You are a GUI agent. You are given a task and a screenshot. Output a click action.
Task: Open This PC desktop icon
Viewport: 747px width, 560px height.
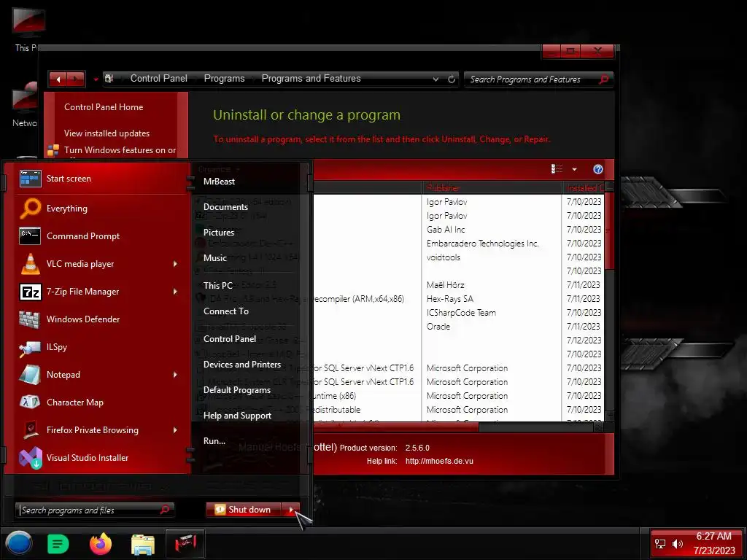click(28, 28)
